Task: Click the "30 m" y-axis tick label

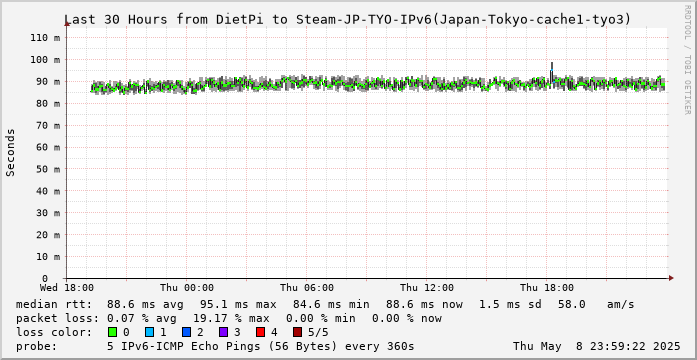Action: [x=48, y=213]
